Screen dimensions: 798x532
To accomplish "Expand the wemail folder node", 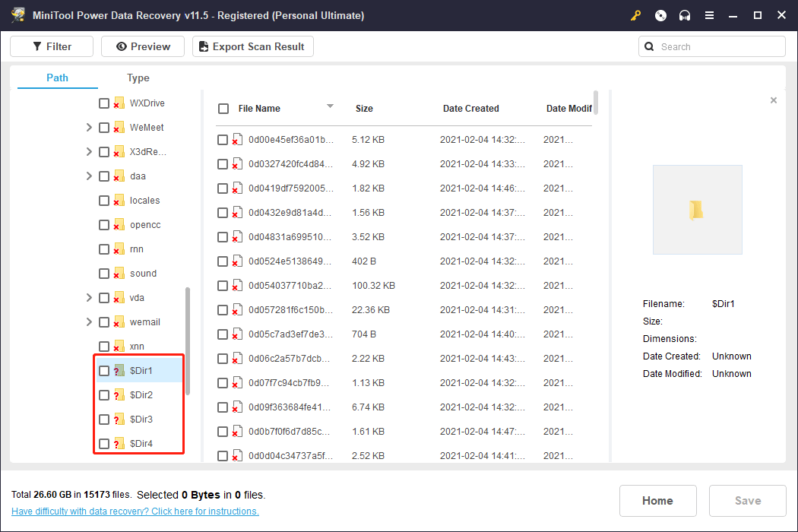I will pyautogui.click(x=89, y=322).
